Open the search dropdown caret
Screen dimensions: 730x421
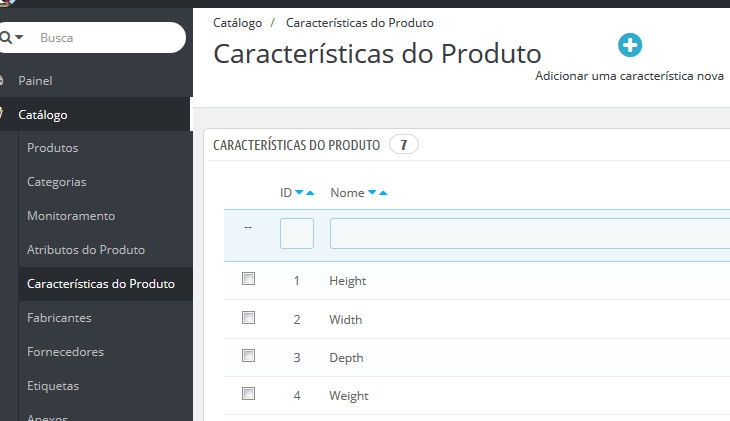[x=19, y=37]
